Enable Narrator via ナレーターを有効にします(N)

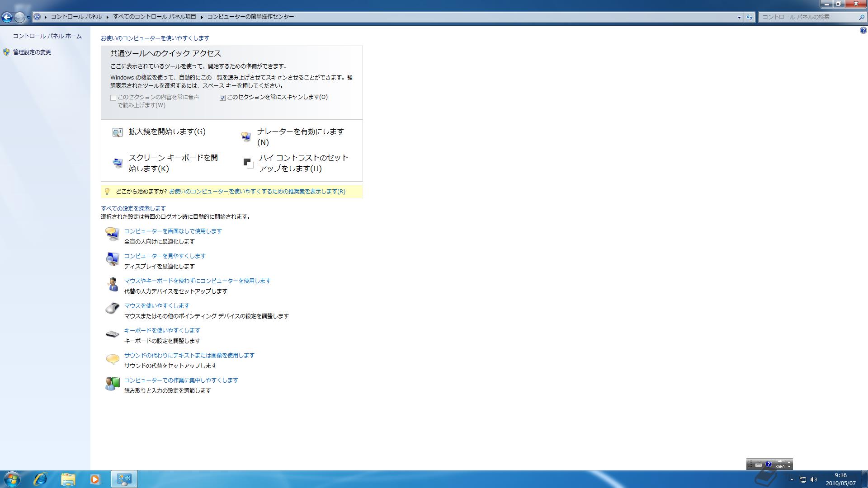(x=301, y=137)
